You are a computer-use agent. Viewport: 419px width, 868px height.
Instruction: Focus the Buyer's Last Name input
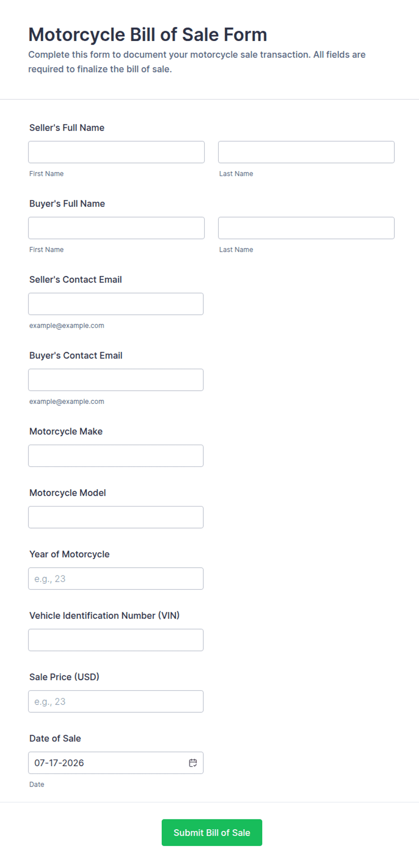tap(306, 228)
